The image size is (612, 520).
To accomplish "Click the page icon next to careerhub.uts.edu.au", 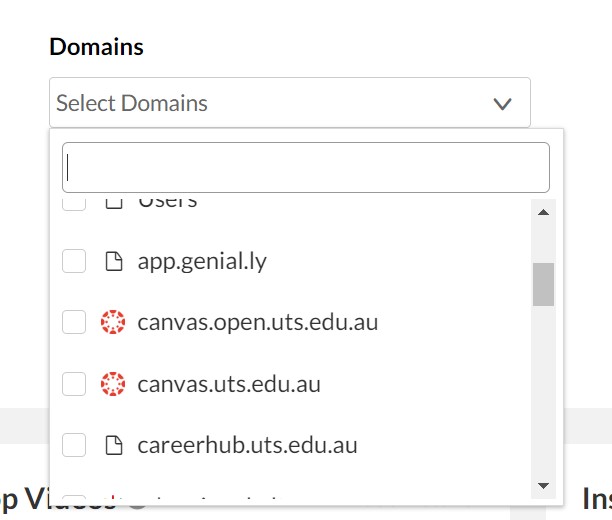I will [114, 445].
